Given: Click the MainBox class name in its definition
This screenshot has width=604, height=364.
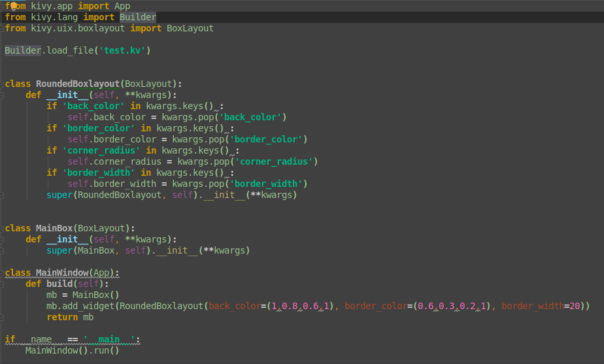Looking at the screenshot, I should pyautogui.click(x=54, y=229).
